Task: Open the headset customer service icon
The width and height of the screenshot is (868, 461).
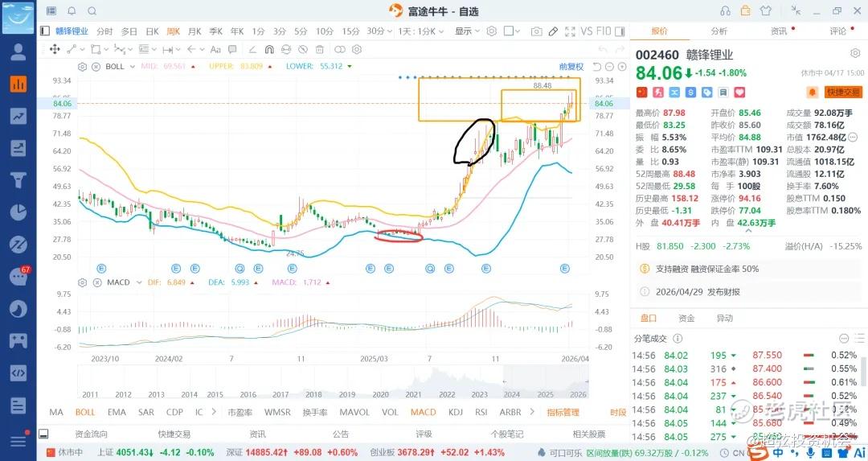Action: (725, 11)
